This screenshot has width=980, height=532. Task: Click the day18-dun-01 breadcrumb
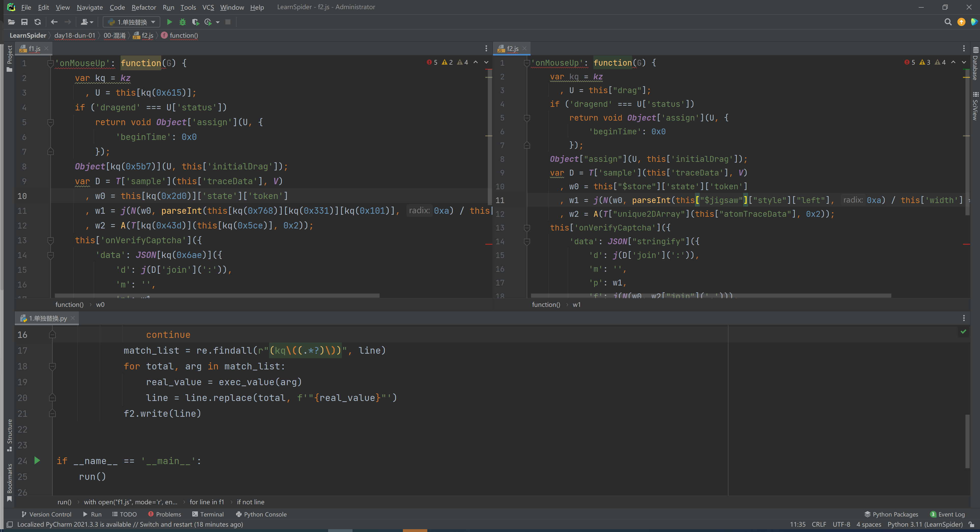click(75, 35)
